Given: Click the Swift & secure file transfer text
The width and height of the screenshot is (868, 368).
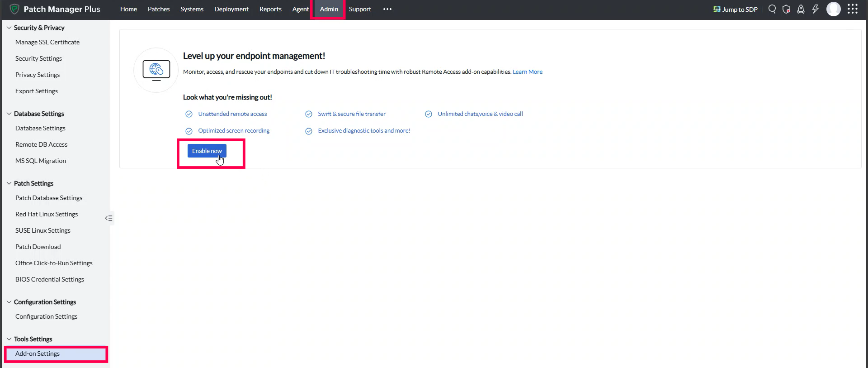Looking at the screenshot, I should point(352,114).
